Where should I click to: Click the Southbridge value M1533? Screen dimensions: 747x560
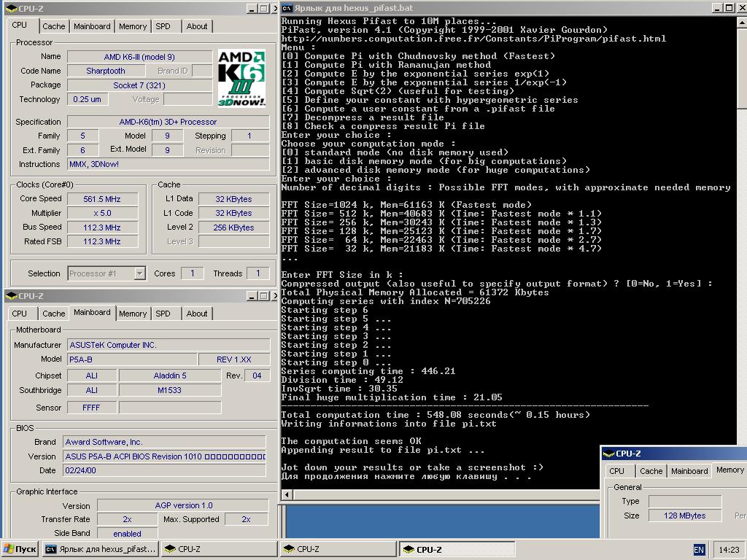click(x=170, y=390)
